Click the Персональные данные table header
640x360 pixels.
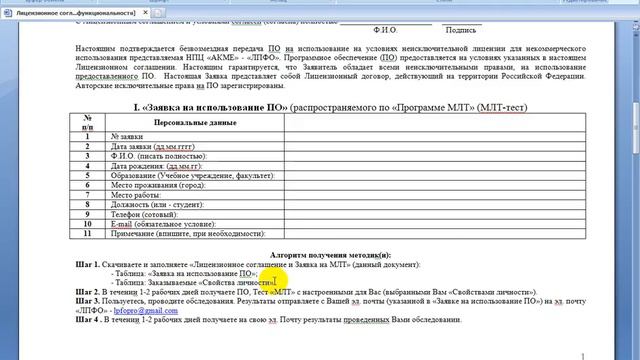(195, 122)
